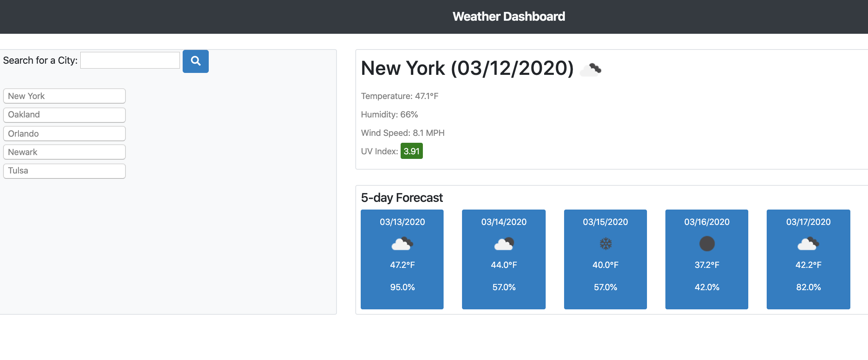Click the city search input field
The height and width of the screenshot is (360, 868).
click(129, 60)
